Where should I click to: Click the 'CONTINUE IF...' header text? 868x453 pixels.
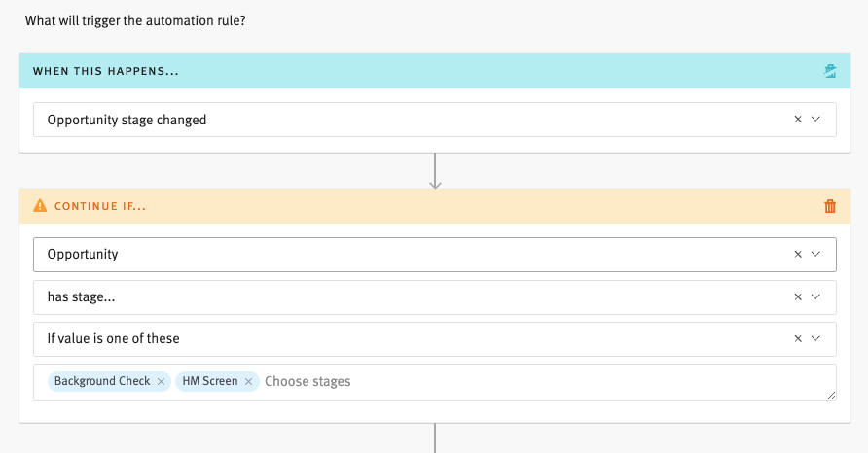pyautogui.click(x=100, y=206)
